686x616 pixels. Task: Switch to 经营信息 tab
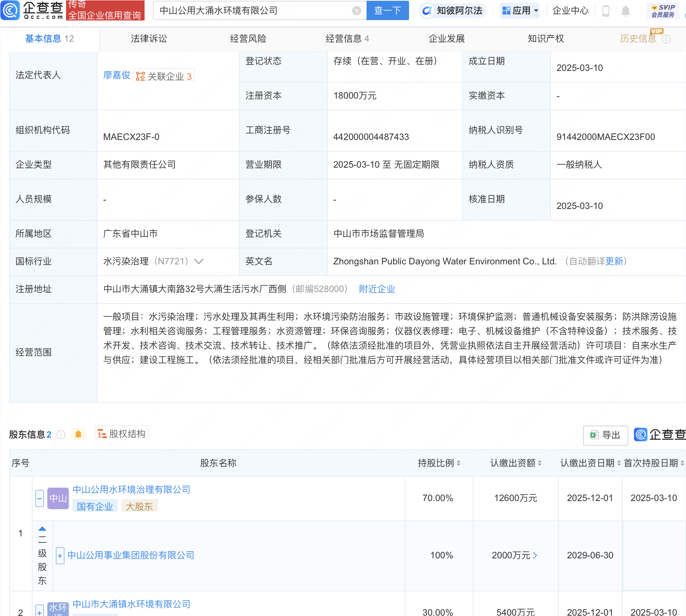[347, 39]
